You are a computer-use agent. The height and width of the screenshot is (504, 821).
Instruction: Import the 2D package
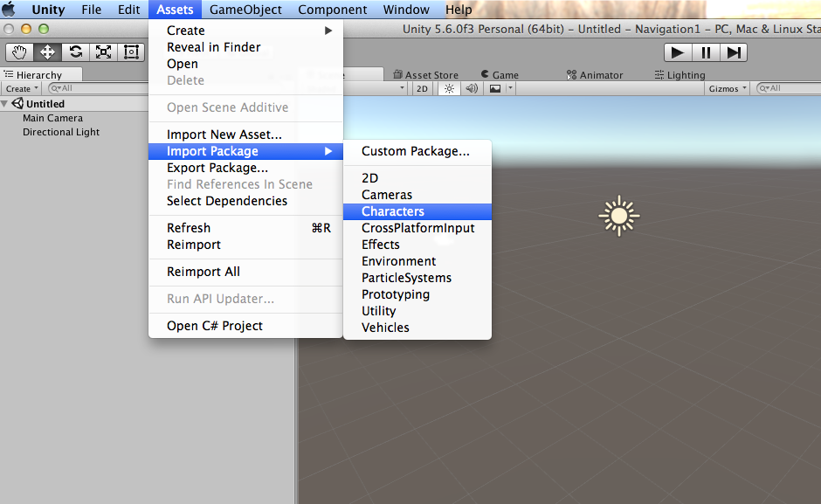[417, 179]
